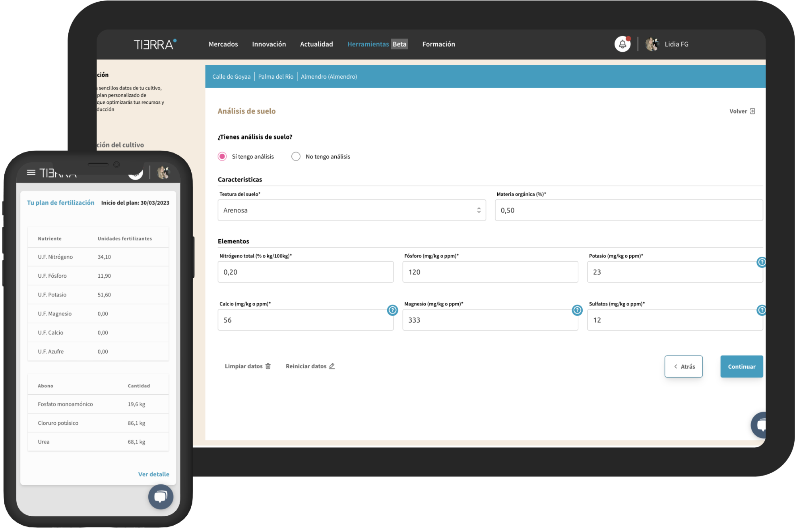Viewport: 795px width, 532px height.
Task: Click Fósforo input field
Action: click(490, 272)
